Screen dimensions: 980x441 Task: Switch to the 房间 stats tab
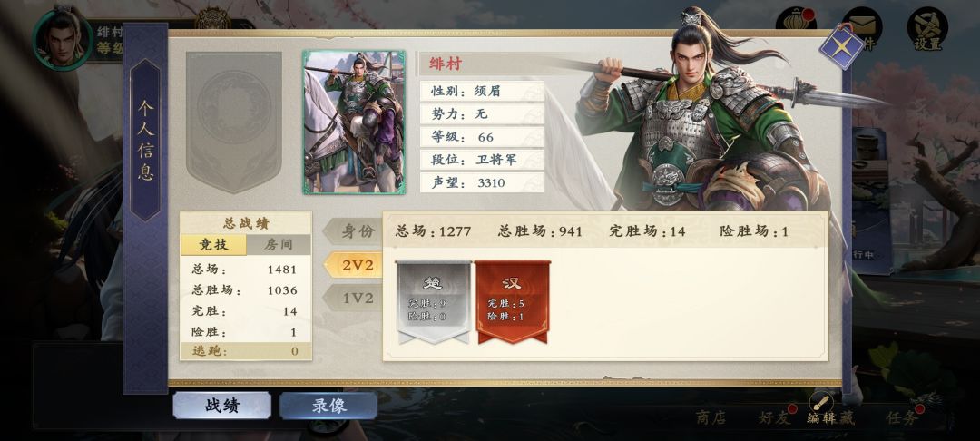(279, 244)
